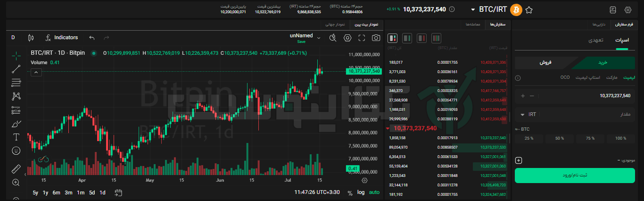The height and width of the screenshot is (201, 644).
Task: Select the forecasting and measurement tool
Action: point(16,110)
